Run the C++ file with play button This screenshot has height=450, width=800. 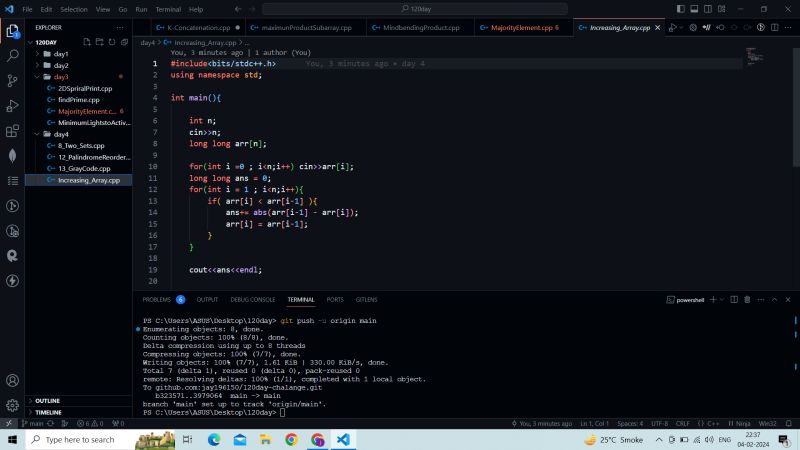(x=673, y=28)
